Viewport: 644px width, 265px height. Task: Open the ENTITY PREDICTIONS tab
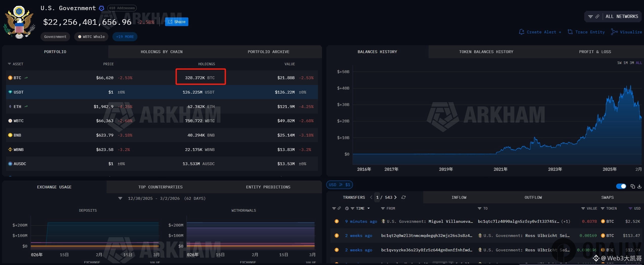pos(268,187)
